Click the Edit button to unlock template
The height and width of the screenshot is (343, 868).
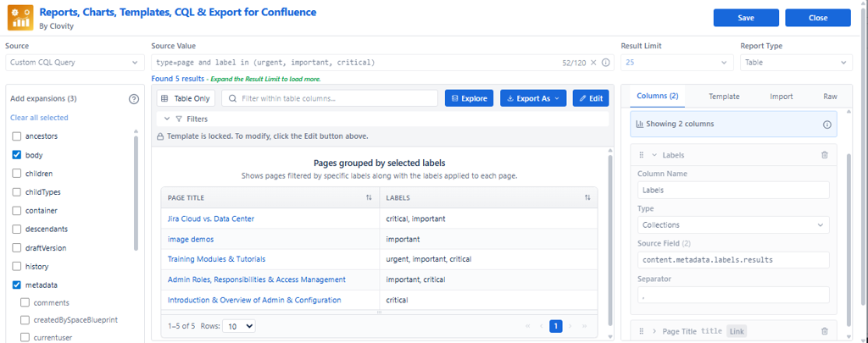click(x=591, y=98)
